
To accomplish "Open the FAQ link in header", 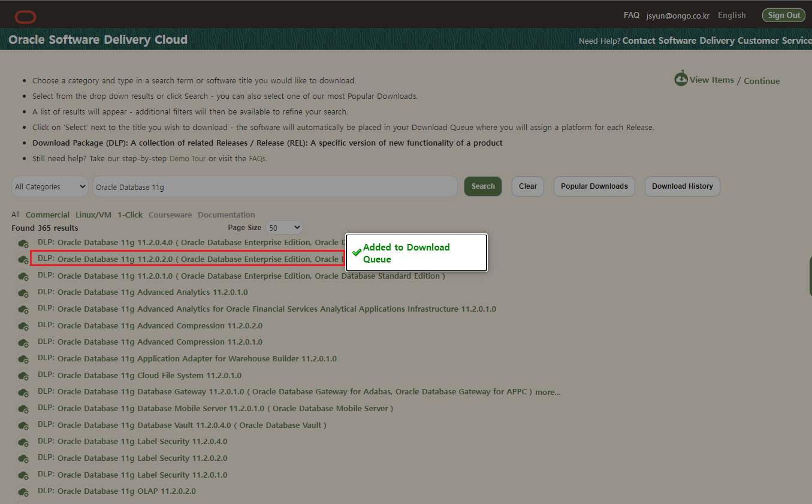I will click(x=632, y=15).
